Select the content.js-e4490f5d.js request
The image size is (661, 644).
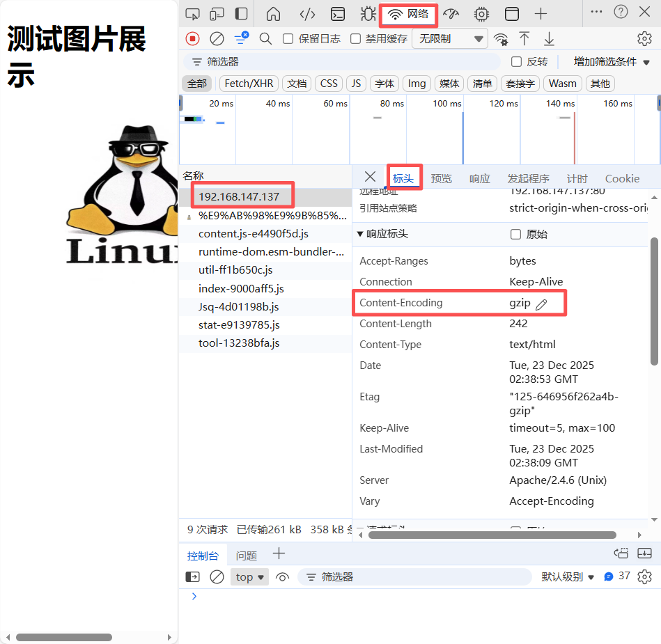(x=265, y=234)
